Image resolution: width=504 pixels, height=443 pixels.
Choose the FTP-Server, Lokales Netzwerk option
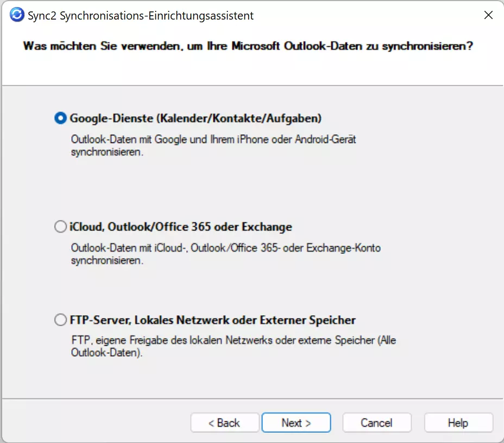click(60, 320)
